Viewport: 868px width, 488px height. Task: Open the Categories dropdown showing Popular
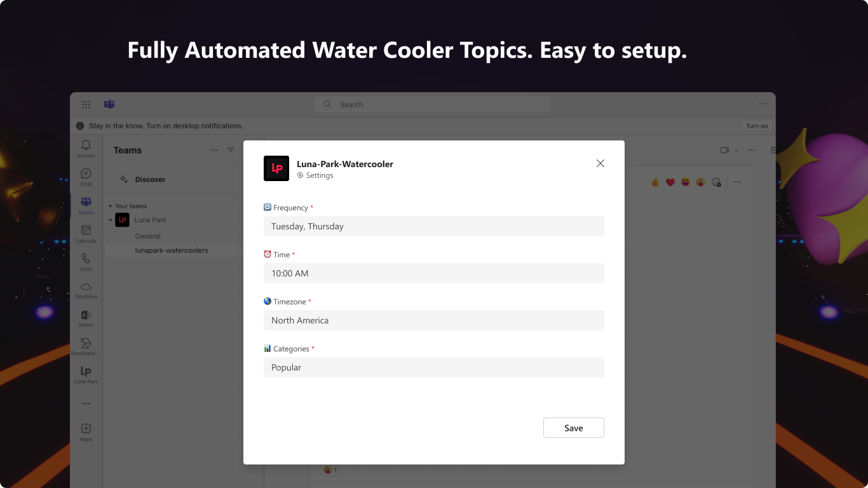coord(433,367)
